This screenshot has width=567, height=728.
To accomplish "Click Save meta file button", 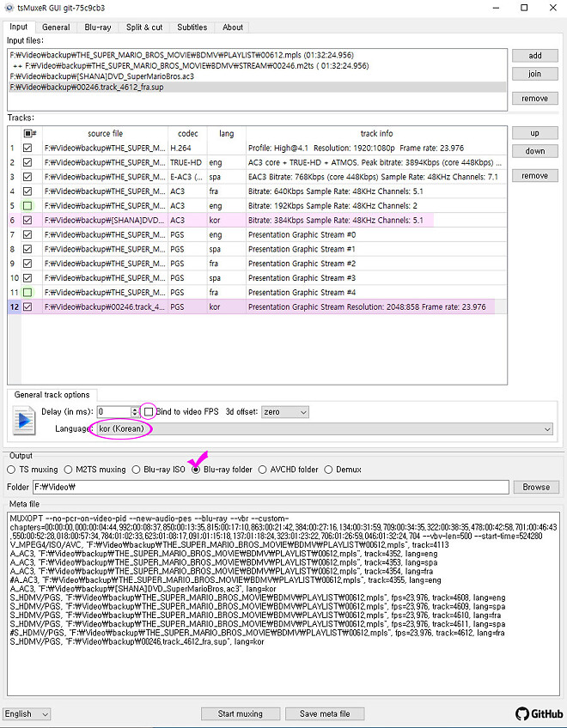I will [x=325, y=713].
